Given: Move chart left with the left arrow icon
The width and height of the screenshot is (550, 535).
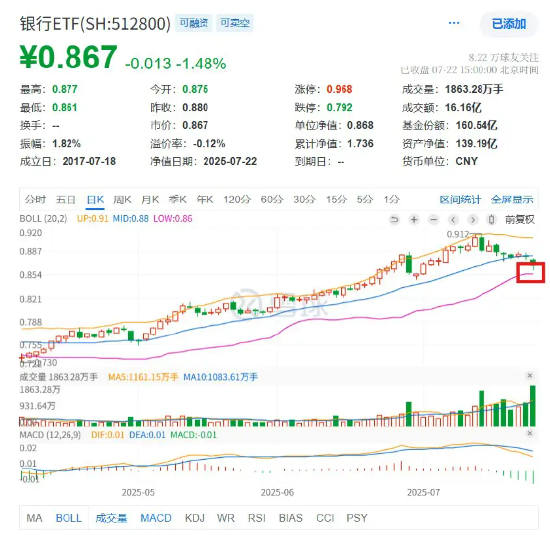Looking at the screenshot, I should 453,220.
